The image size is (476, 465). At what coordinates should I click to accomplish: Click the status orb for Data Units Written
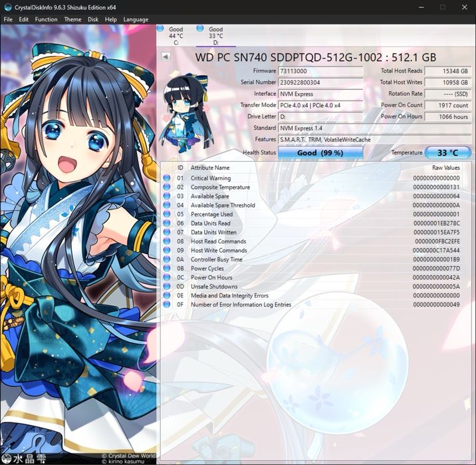[167, 232]
